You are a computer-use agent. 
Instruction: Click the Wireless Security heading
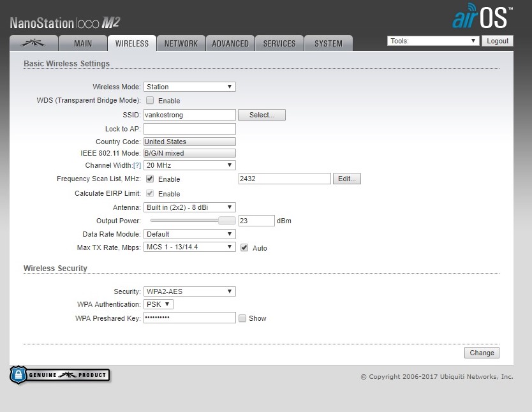(x=55, y=269)
